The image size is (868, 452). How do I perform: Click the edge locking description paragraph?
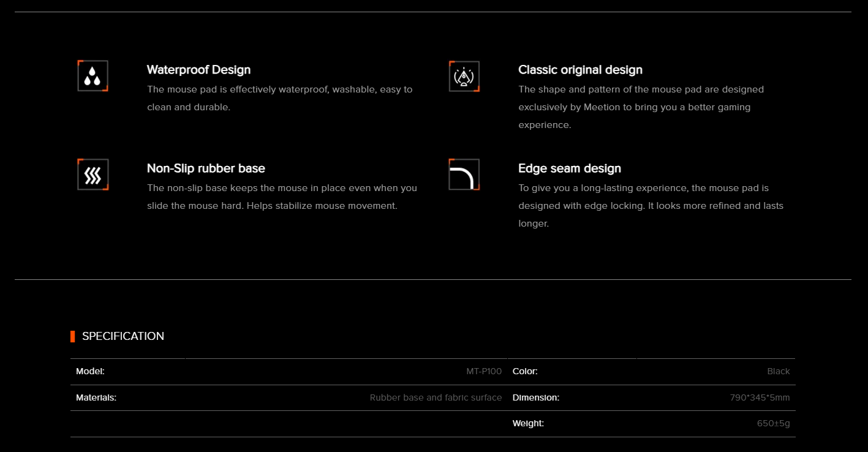[651, 206]
